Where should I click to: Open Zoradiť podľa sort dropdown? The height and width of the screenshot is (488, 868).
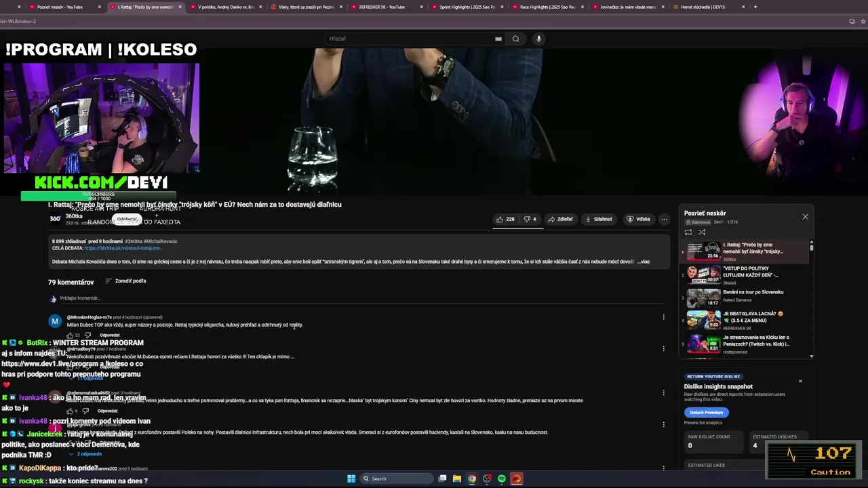126,281
